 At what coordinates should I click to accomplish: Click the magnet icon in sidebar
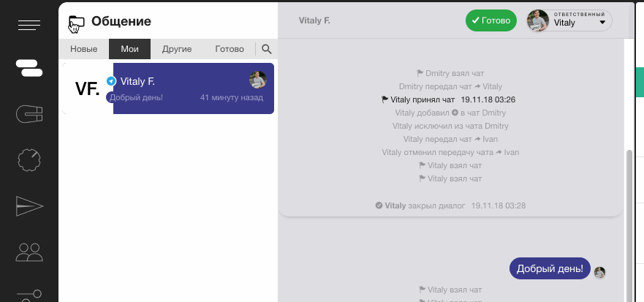click(29, 114)
